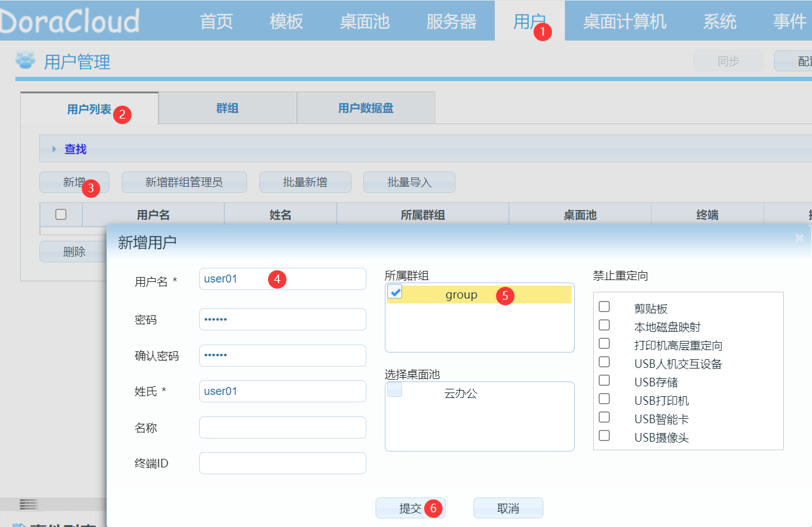
Task: Click the 批量导入 button
Action: 409,182
